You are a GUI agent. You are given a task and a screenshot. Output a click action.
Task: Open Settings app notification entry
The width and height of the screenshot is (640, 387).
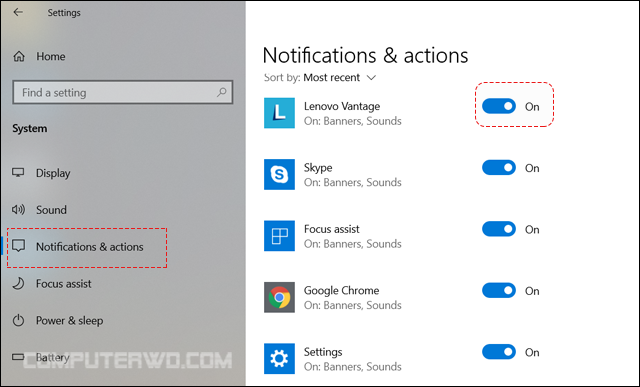[353, 359]
